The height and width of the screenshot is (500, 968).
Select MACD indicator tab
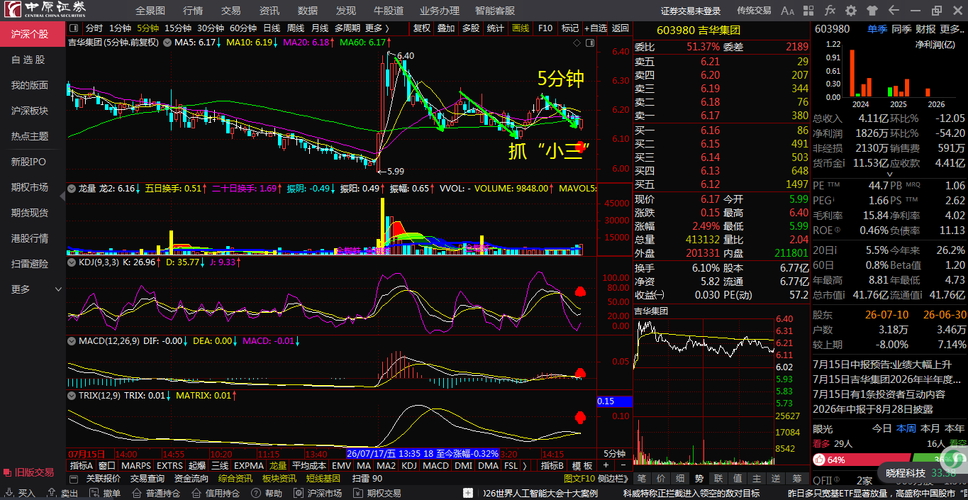click(x=436, y=465)
